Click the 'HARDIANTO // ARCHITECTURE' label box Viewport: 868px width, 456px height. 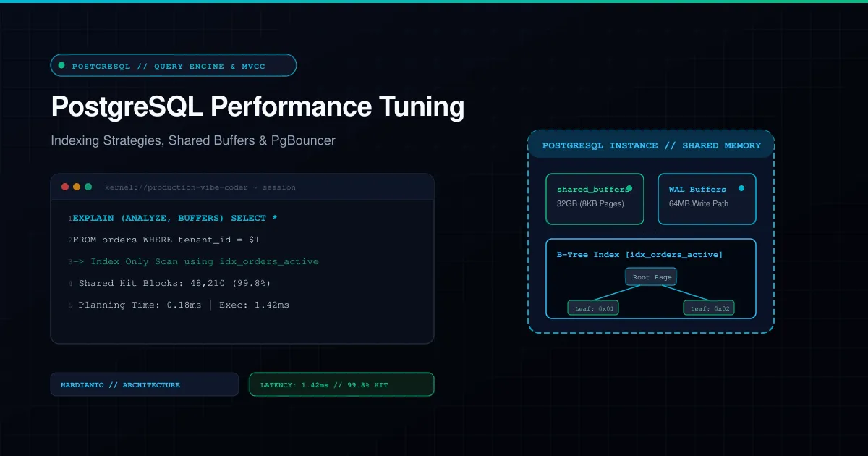point(145,384)
